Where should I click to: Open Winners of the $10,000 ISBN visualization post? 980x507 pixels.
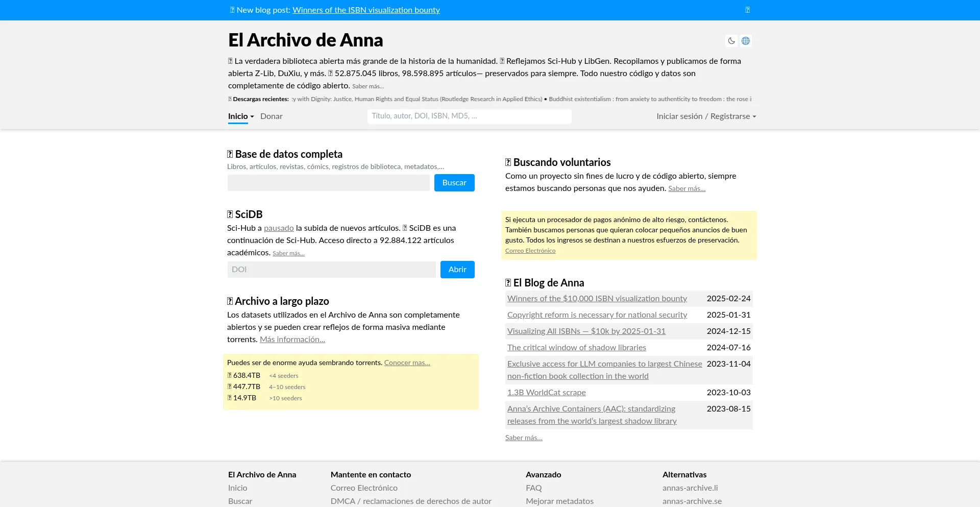[597, 299]
